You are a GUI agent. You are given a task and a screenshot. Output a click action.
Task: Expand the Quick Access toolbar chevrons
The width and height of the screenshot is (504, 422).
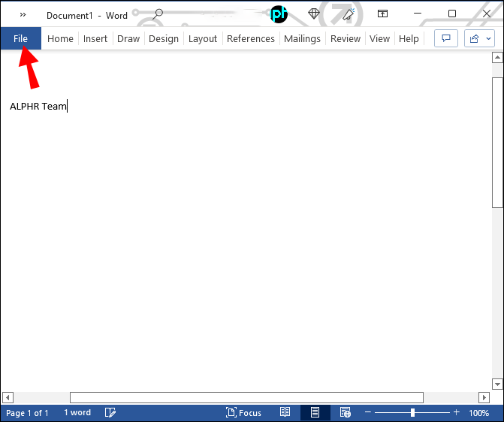(23, 14)
